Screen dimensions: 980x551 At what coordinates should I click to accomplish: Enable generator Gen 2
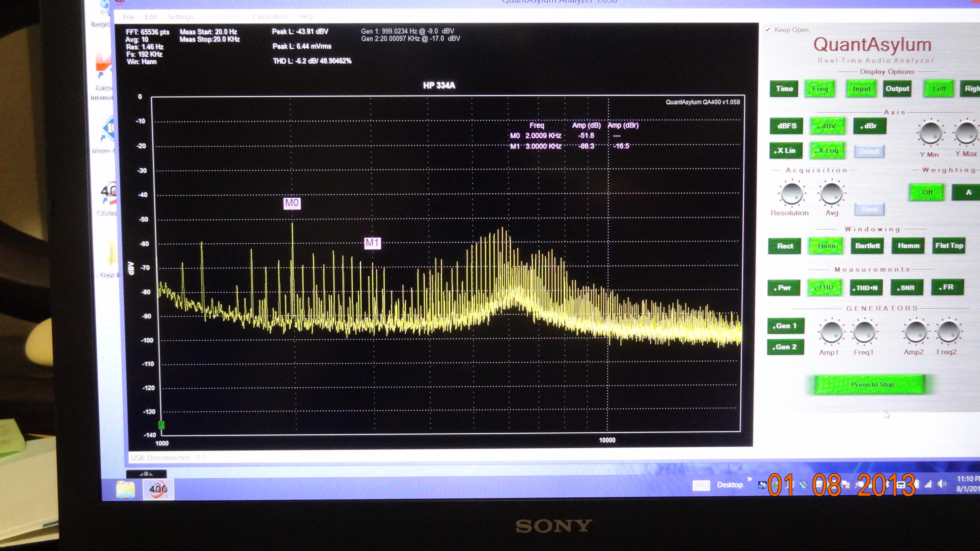(x=786, y=347)
